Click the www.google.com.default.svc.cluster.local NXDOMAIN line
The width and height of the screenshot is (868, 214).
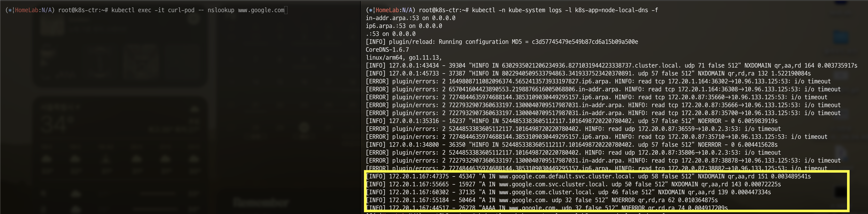coord(588,176)
